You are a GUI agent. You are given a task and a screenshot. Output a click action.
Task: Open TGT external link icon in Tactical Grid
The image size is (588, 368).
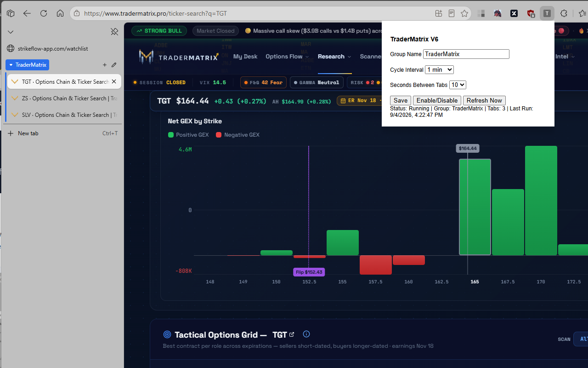(292, 334)
